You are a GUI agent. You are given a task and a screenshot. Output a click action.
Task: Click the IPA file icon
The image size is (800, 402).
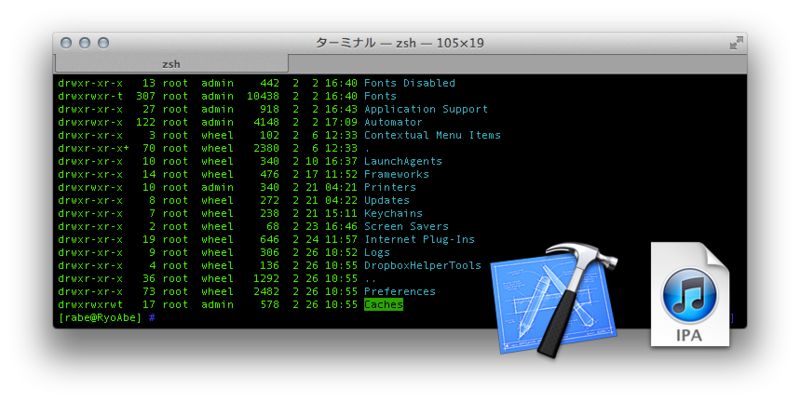click(690, 294)
